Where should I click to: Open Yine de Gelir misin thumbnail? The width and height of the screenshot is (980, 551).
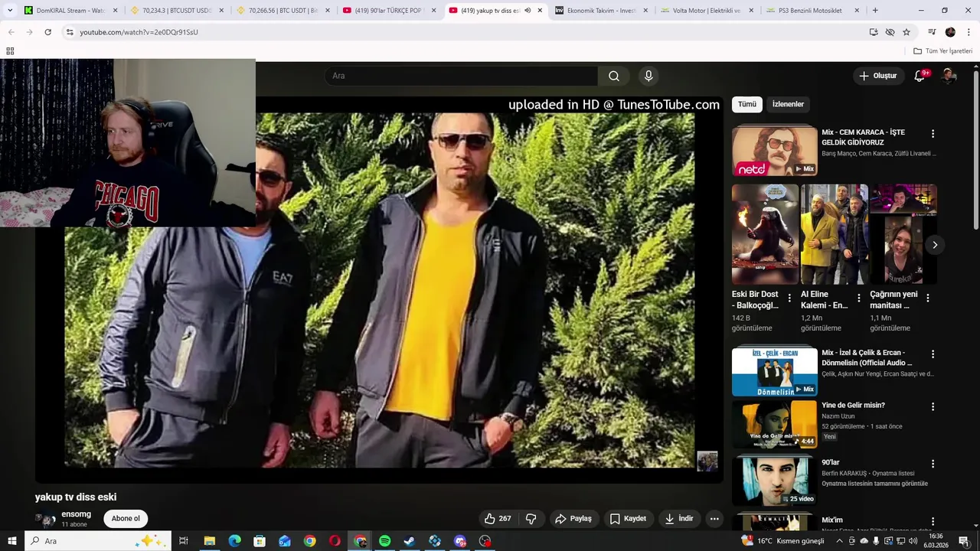[x=775, y=423]
